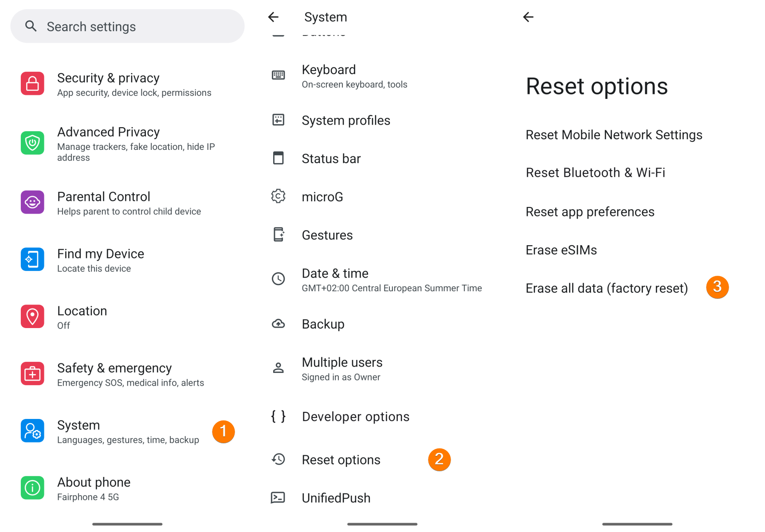Go back from Reset options page

tap(528, 17)
